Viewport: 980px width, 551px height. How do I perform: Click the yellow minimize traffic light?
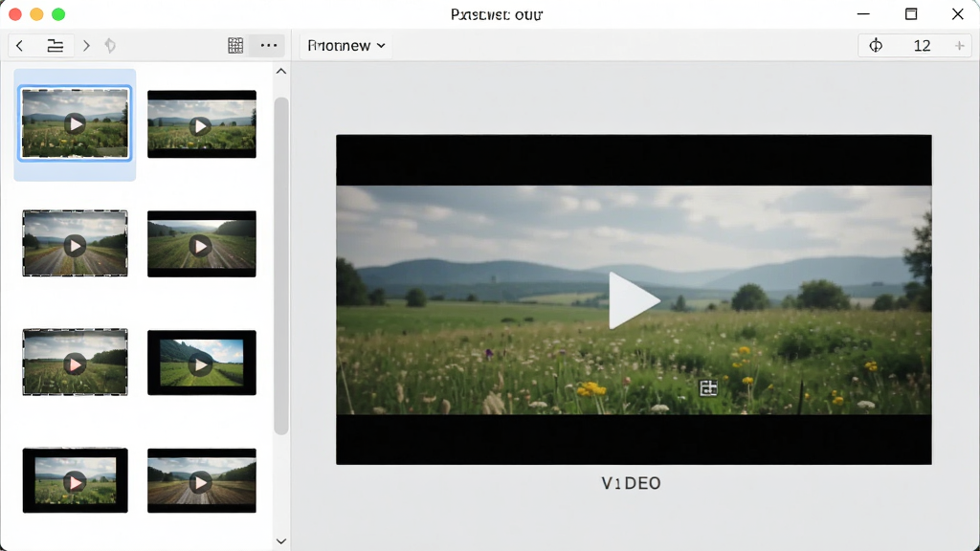pyautogui.click(x=37, y=14)
